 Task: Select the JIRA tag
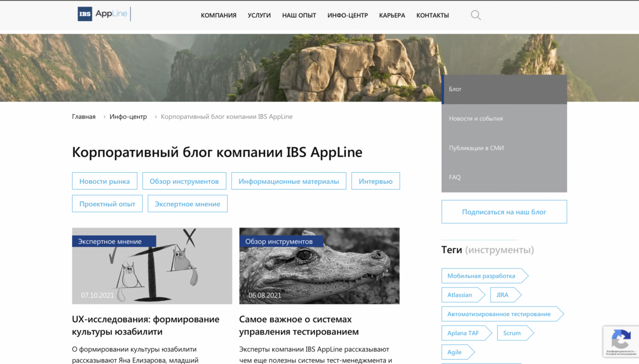(x=506, y=295)
